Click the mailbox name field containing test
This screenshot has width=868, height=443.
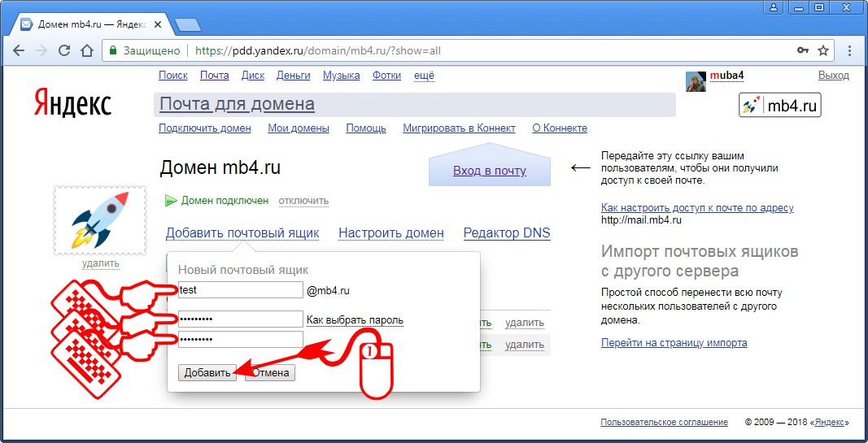pos(240,290)
